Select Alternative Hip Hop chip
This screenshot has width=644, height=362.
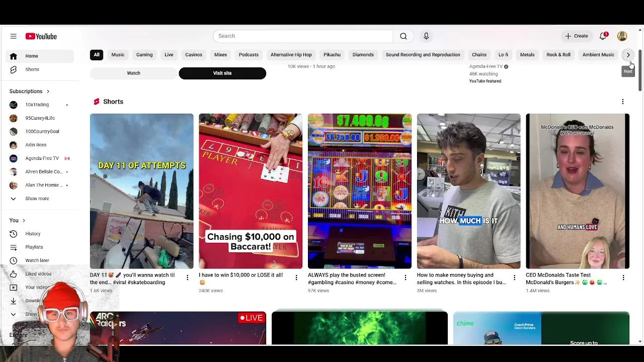pos(291,55)
